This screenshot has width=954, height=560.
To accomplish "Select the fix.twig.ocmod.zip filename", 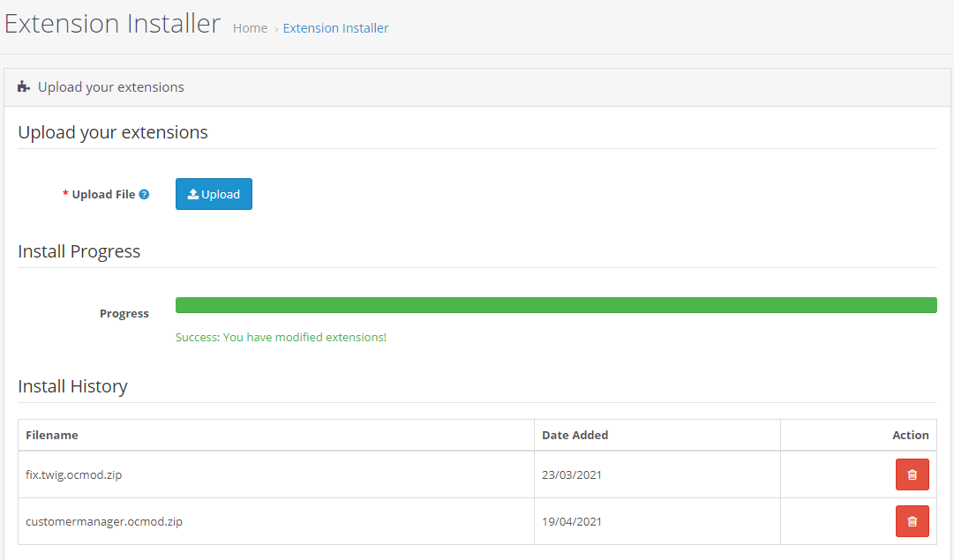I will [x=73, y=474].
